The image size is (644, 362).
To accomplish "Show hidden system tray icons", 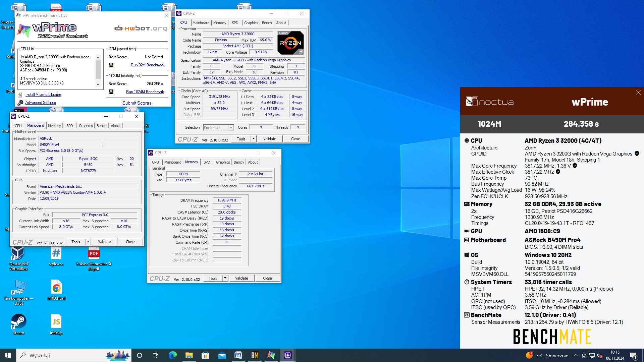I will pyautogui.click(x=576, y=355).
